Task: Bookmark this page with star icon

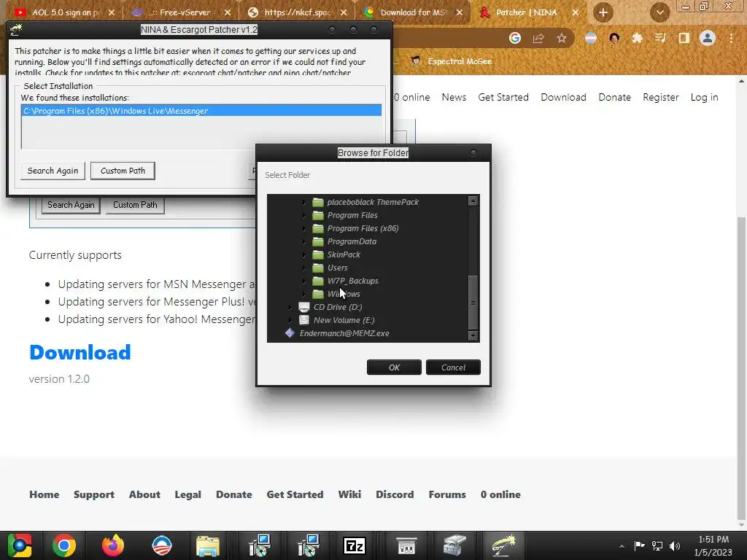Action: [x=562, y=38]
